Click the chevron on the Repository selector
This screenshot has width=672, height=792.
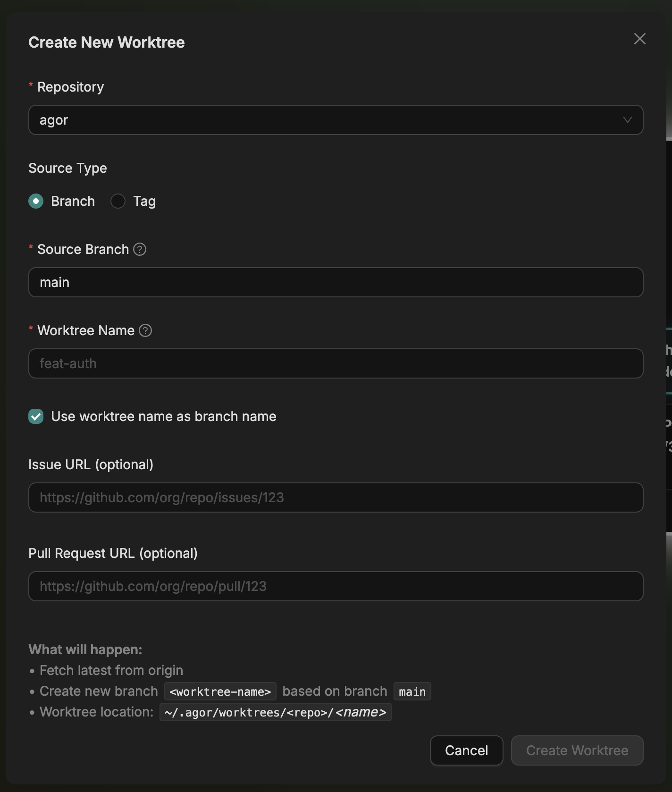point(628,120)
